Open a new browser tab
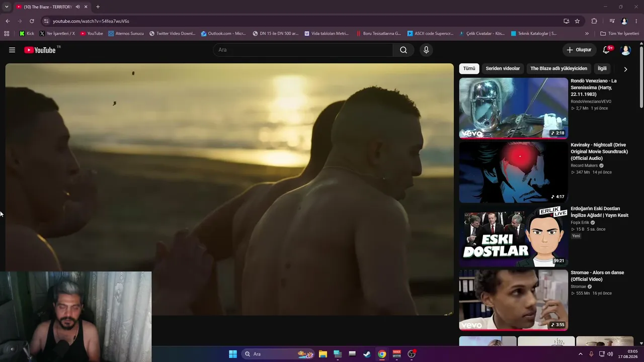The image size is (644, 362). [98, 7]
